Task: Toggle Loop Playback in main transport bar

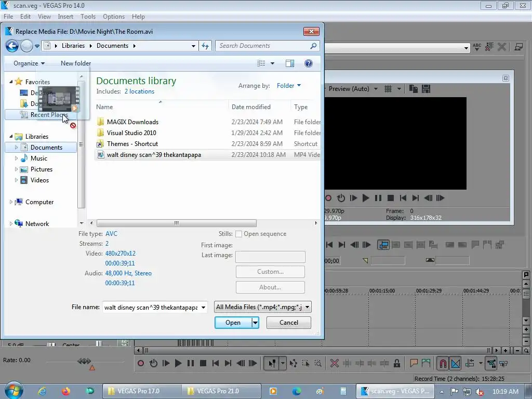Action: click(153, 363)
